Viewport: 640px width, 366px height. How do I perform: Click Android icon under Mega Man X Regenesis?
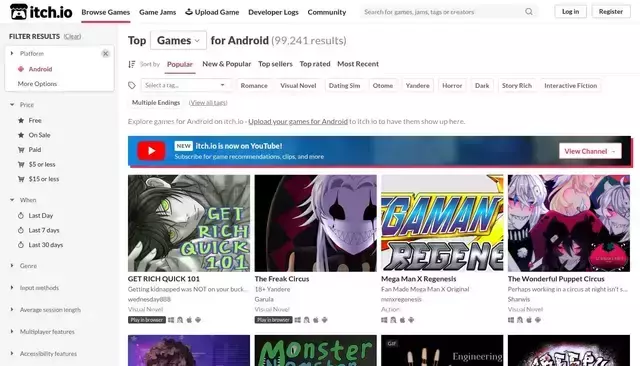[x=411, y=320]
